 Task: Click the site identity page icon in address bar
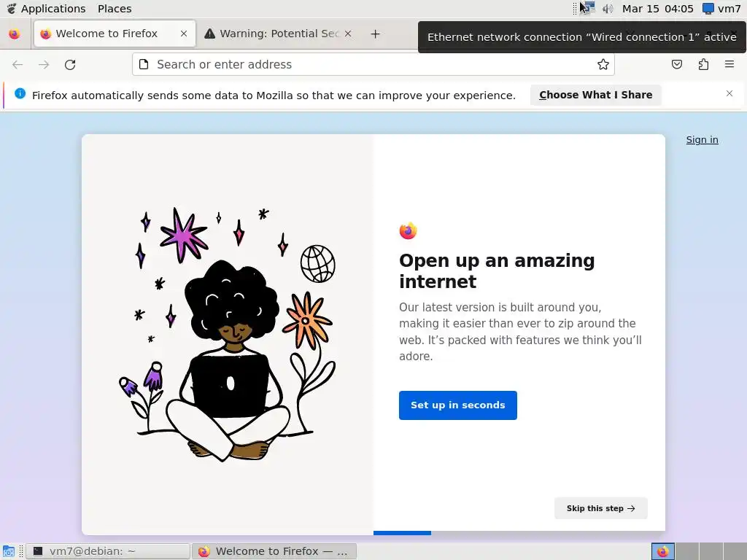click(x=144, y=64)
